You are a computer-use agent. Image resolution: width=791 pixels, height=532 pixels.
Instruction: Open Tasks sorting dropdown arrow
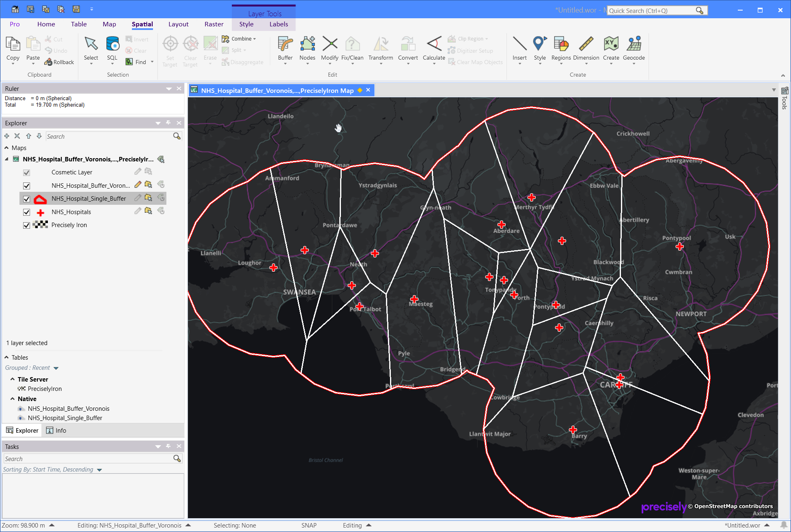tap(99, 470)
